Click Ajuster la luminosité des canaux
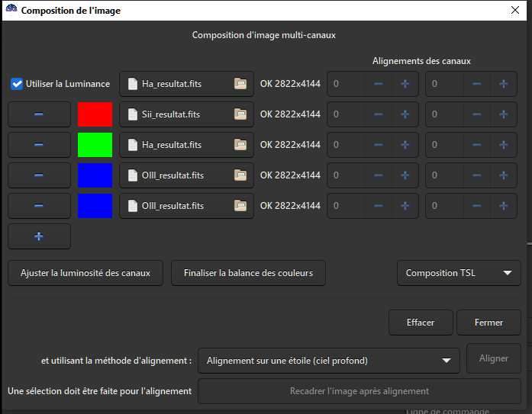The height and width of the screenshot is (414, 532). 85,273
